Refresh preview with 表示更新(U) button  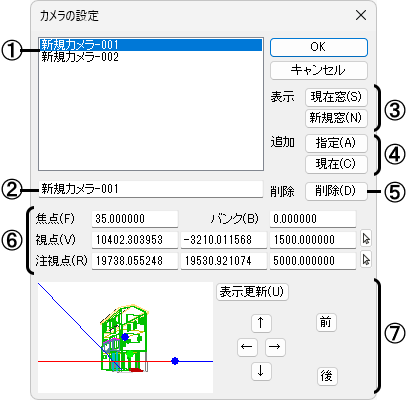(252, 292)
